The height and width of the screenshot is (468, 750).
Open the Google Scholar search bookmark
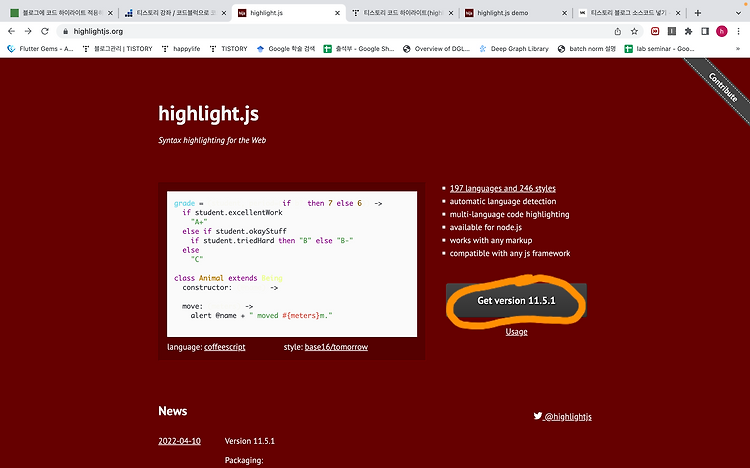[x=286, y=48]
